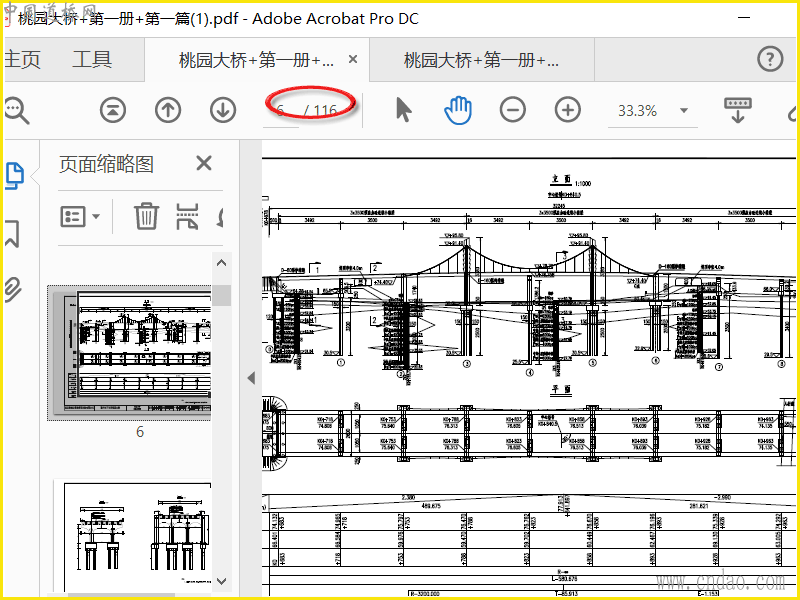Open the help question mark icon
This screenshot has width=800, height=600.
click(770, 59)
